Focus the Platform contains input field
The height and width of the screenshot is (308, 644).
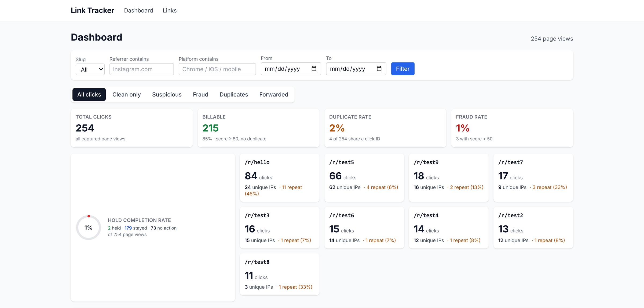pos(217,69)
